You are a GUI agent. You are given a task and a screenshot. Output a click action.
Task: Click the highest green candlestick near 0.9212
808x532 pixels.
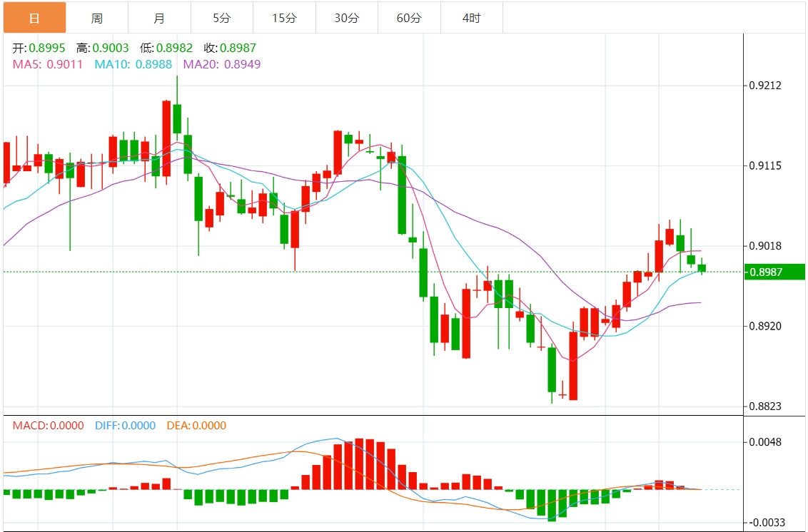tap(177, 118)
